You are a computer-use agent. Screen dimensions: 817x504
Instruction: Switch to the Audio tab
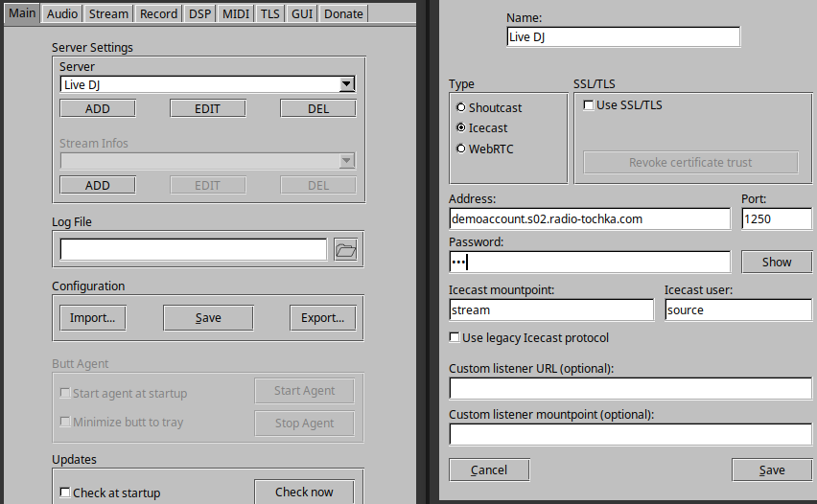pos(62,13)
